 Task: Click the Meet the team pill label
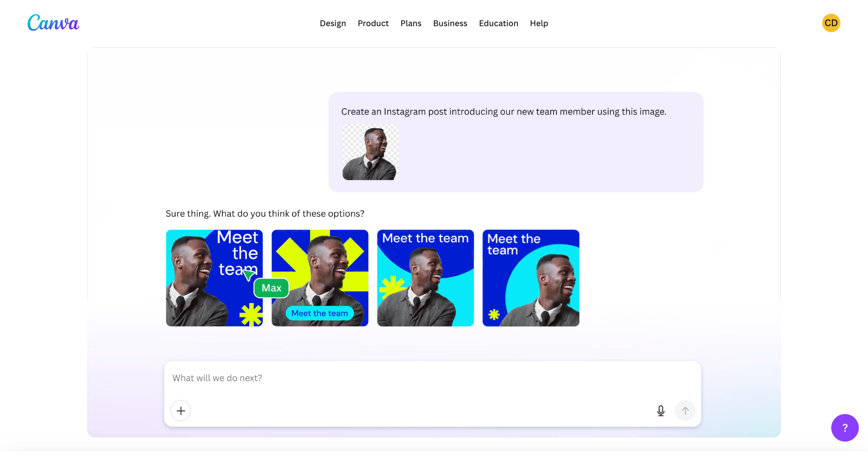320,313
